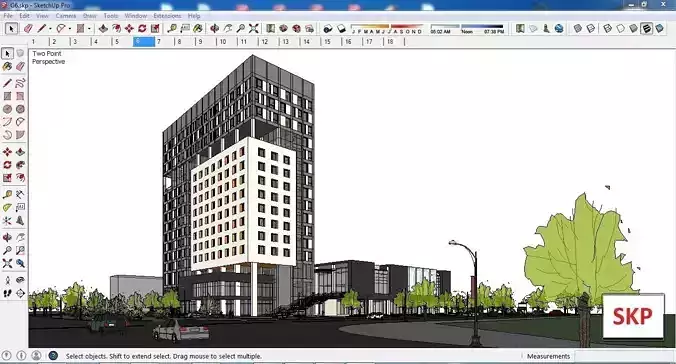The height and width of the screenshot is (364, 676).
Task: Select the Tape Measure tool in left toolbar
Action: tap(7, 195)
